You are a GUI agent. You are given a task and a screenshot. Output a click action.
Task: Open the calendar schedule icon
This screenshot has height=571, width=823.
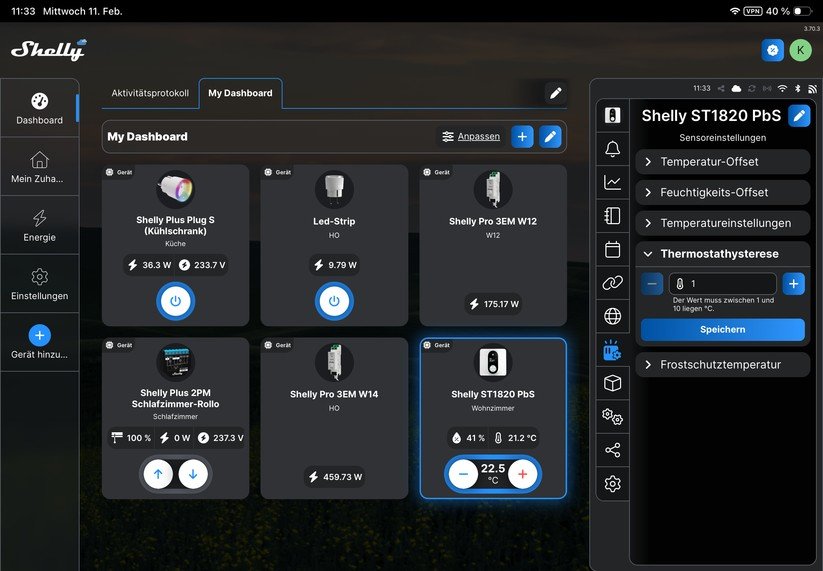tap(612, 250)
